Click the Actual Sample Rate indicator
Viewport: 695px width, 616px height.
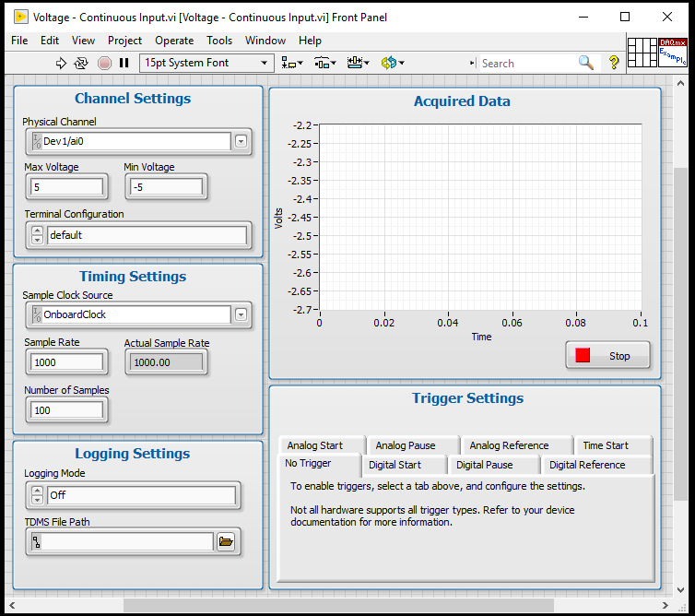click(x=166, y=362)
